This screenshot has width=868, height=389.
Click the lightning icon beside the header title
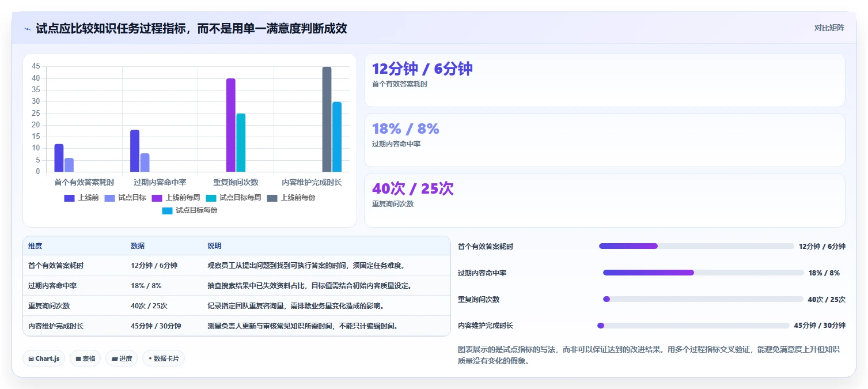point(28,29)
